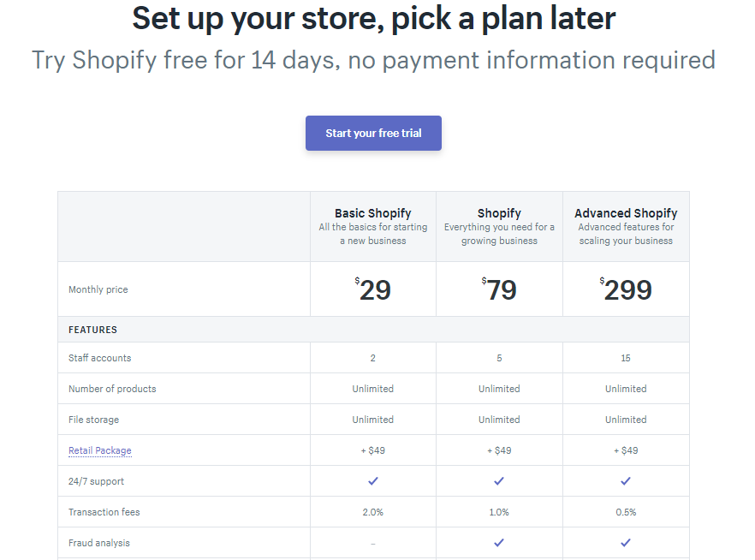Click the 'Set up your store, pick a plan later' headline
This screenshot has height=560, width=755.
tap(373, 18)
